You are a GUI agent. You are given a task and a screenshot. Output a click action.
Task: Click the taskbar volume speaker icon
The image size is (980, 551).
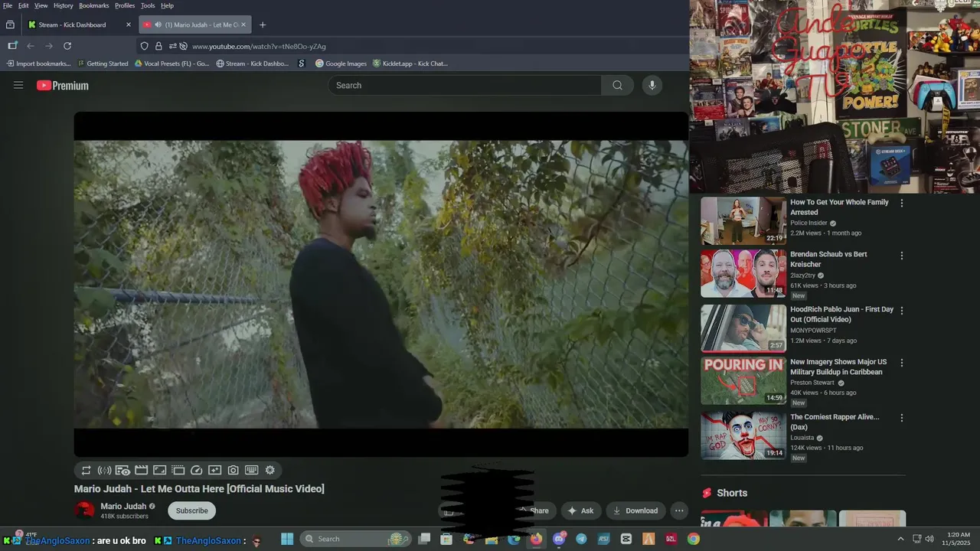click(929, 539)
